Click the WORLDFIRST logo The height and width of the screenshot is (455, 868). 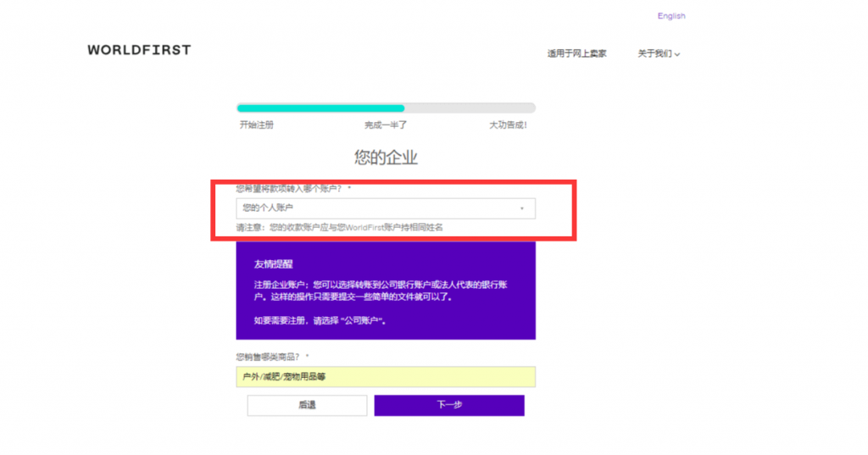tap(139, 50)
